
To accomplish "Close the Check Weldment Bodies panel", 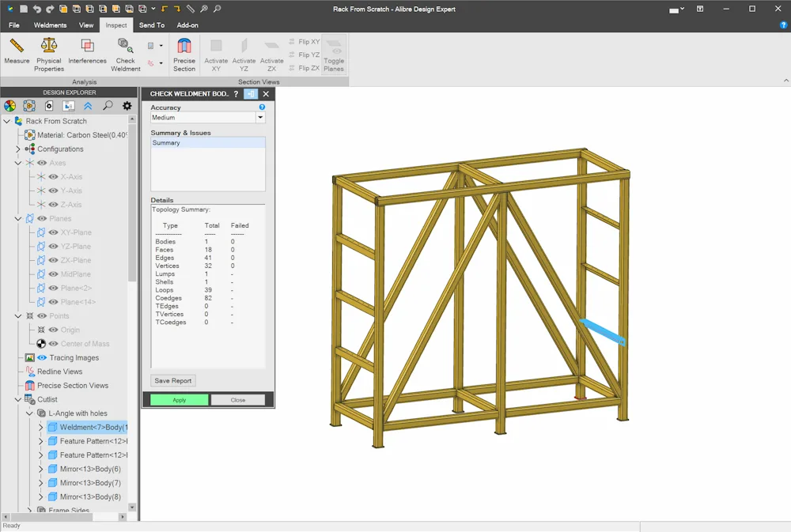I will 266,94.
